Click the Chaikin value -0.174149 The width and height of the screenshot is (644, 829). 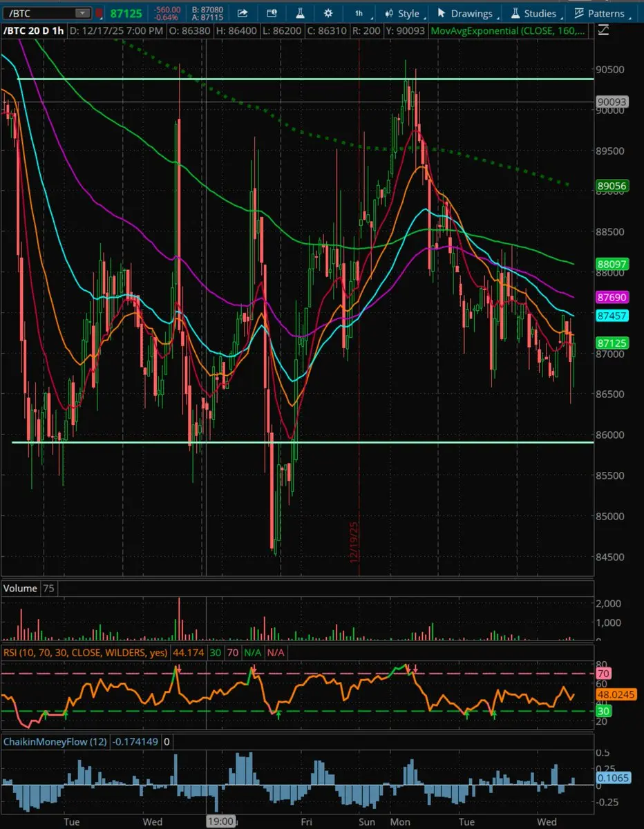click(137, 743)
